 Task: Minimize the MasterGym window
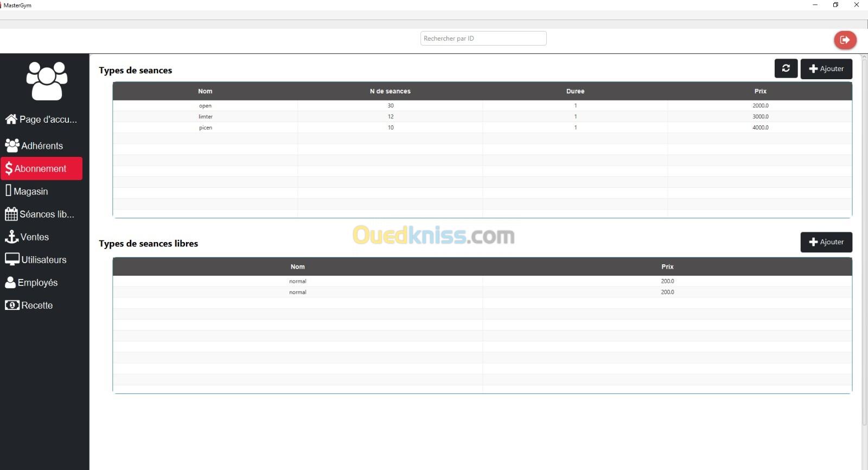tap(815, 5)
